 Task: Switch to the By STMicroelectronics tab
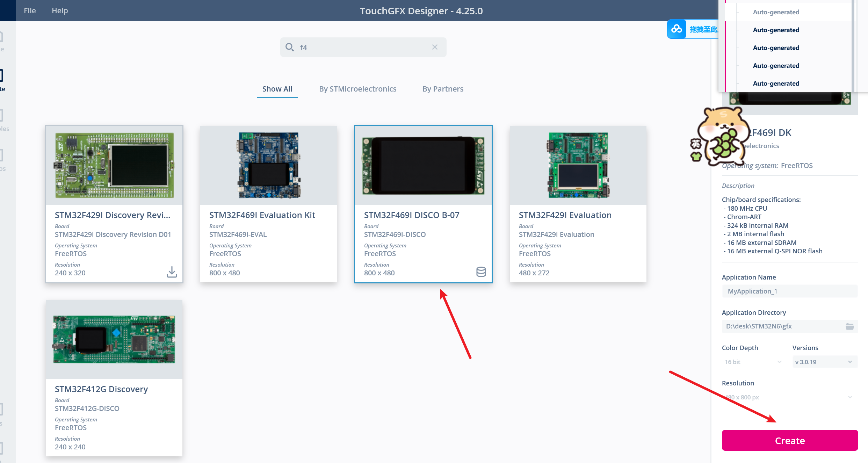point(357,89)
